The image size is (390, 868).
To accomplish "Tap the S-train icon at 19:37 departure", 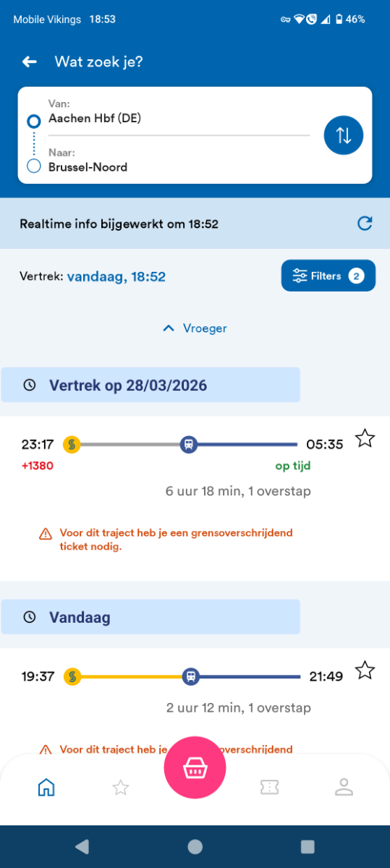I will [72, 677].
